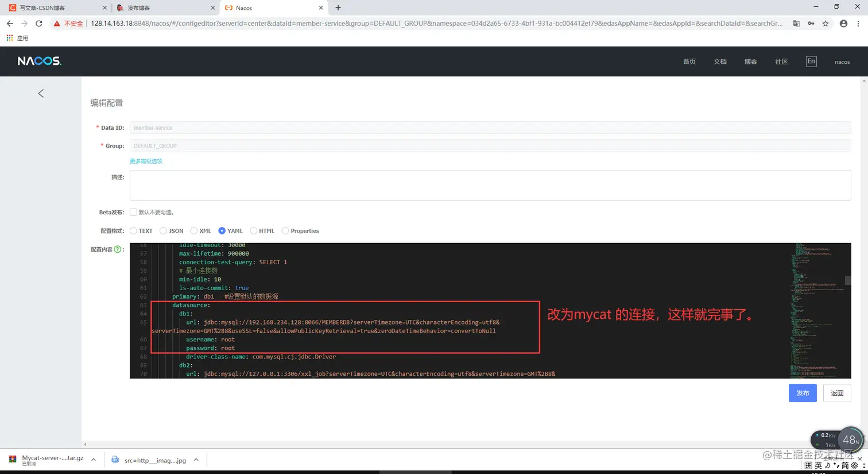Open Chrome three-dot menu
The width and height of the screenshot is (868, 474).
pyautogui.click(x=858, y=24)
